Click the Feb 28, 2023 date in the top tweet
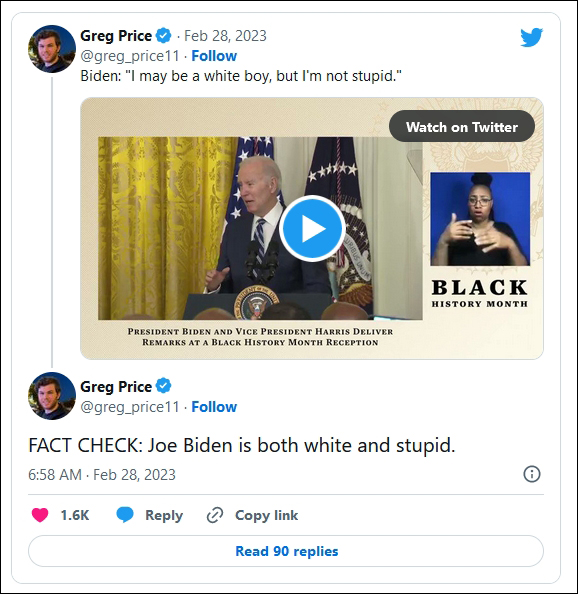The width and height of the screenshot is (578, 594). click(x=225, y=36)
